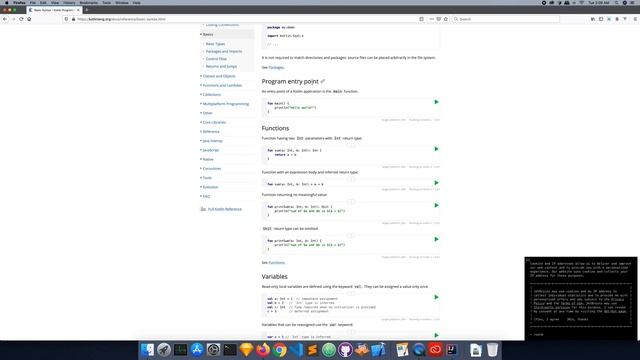
Task: Open Sketch from the dock
Action: click(x=247, y=350)
